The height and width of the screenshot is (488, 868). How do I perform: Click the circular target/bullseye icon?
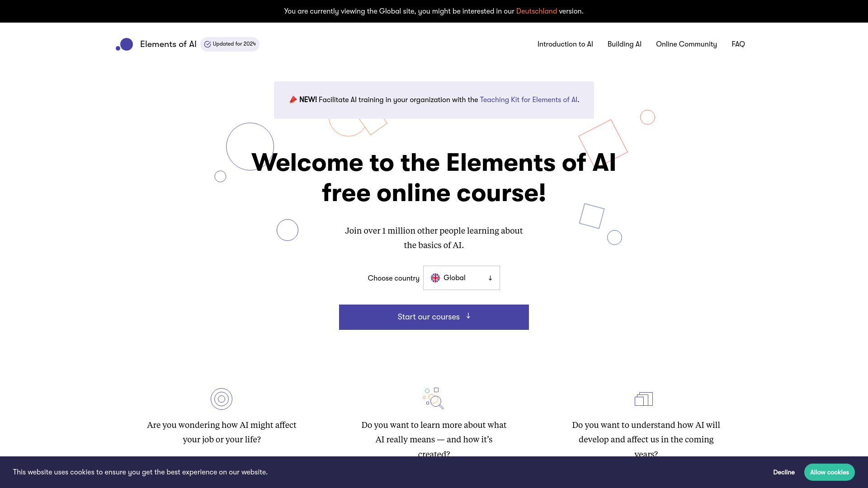pos(221,399)
